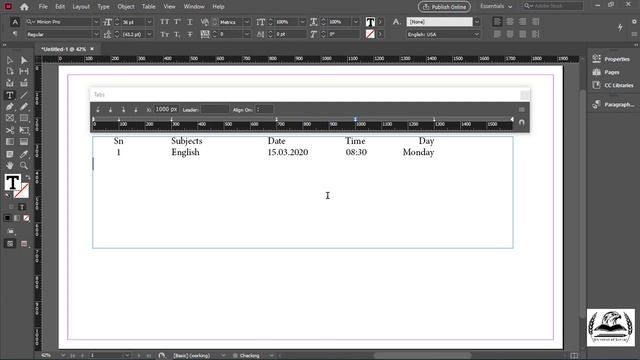The image size is (640, 360).
Task: Open the Table menu
Action: click(148, 7)
